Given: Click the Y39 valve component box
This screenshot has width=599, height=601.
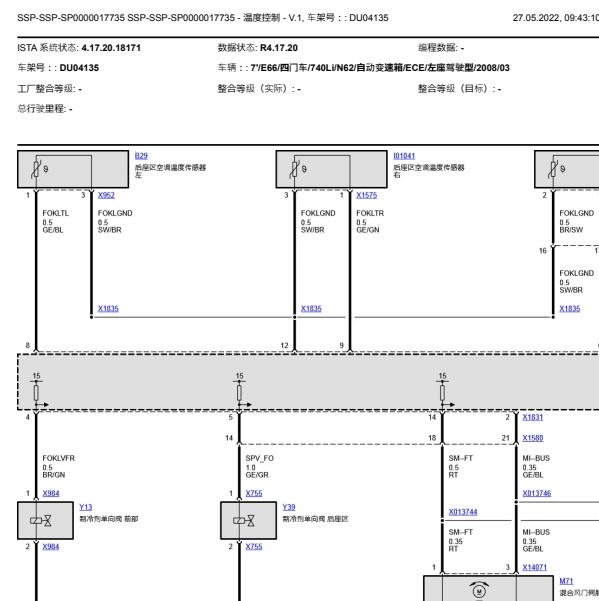Looking at the screenshot, I should click(x=248, y=521).
